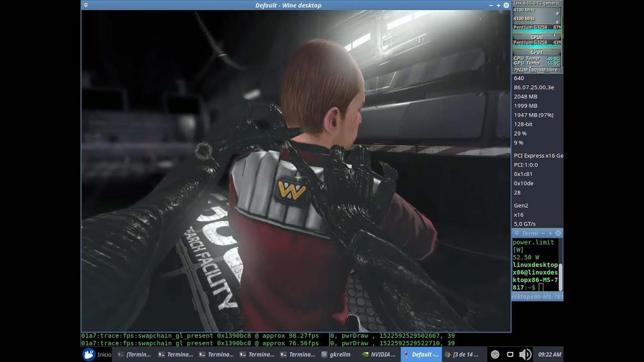
Task: Click the 86.07.25.00.3e BIOS version value
Action: pyautogui.click(x=534, y=87)
